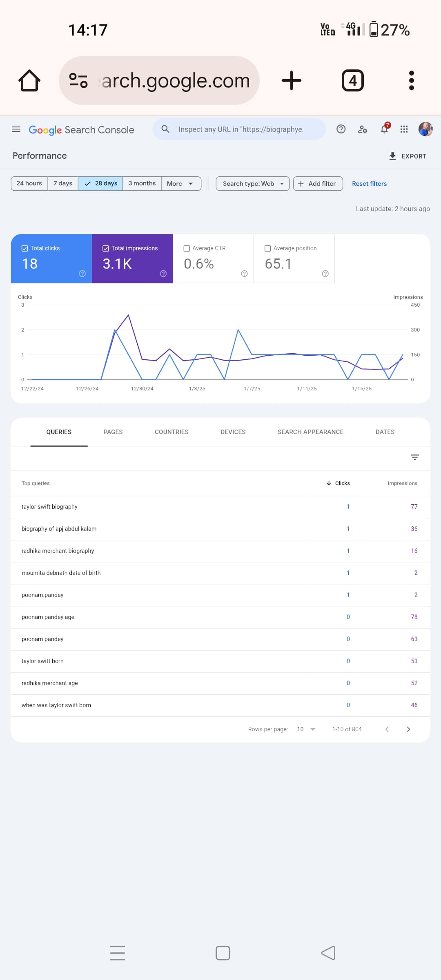
Task: Show help for Average CTR metric
Action: click(x=244, y=274)
